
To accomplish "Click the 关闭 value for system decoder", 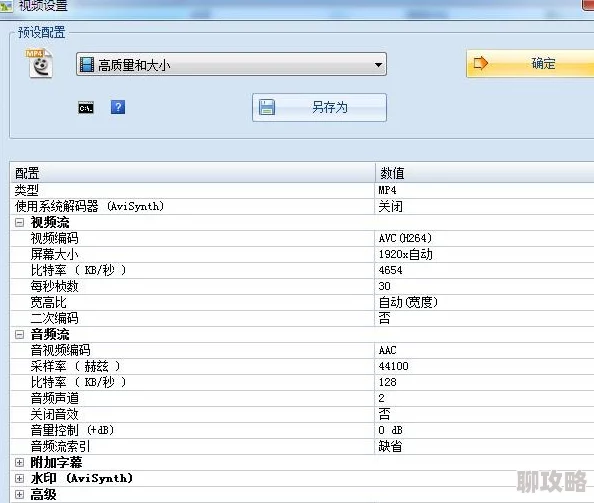I will (x=391, y=207).
